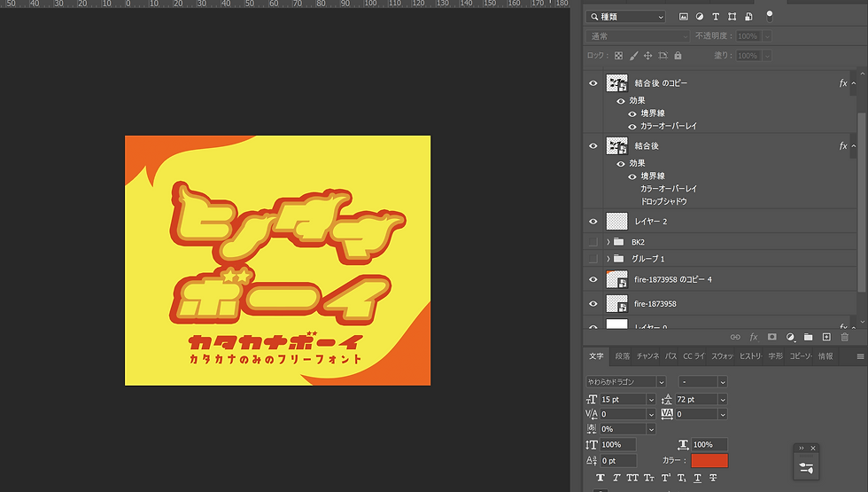The image size is (868, 492).
Task: Show the BK2 group
Action: click(x=593, y=242)
